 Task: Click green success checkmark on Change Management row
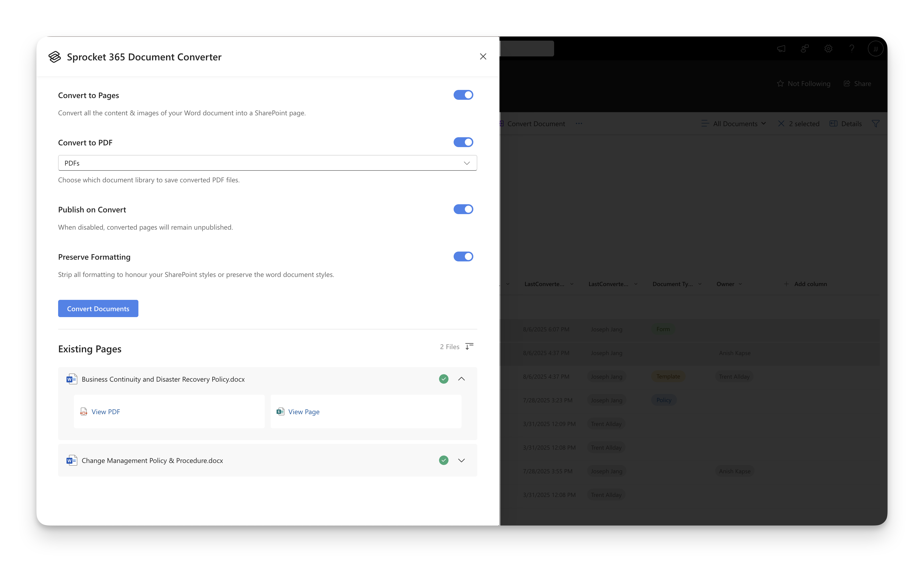click(x=444, y=460)
